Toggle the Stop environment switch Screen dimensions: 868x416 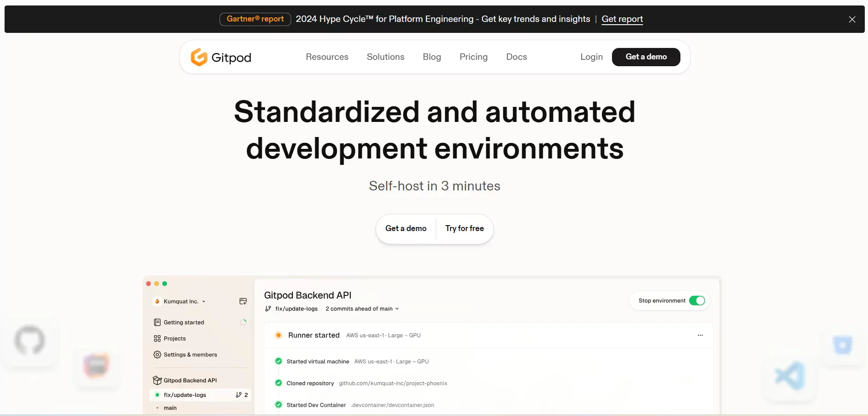coord(697,300)
